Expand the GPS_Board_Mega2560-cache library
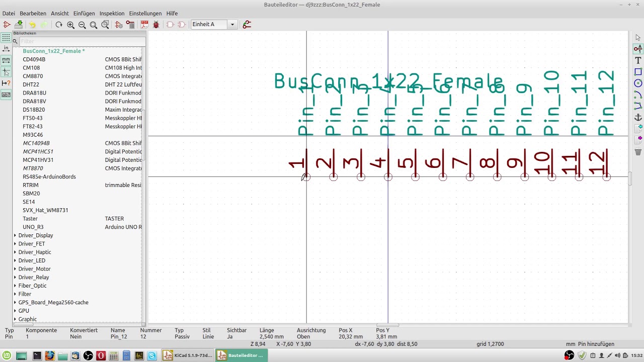 click(15, 302)
